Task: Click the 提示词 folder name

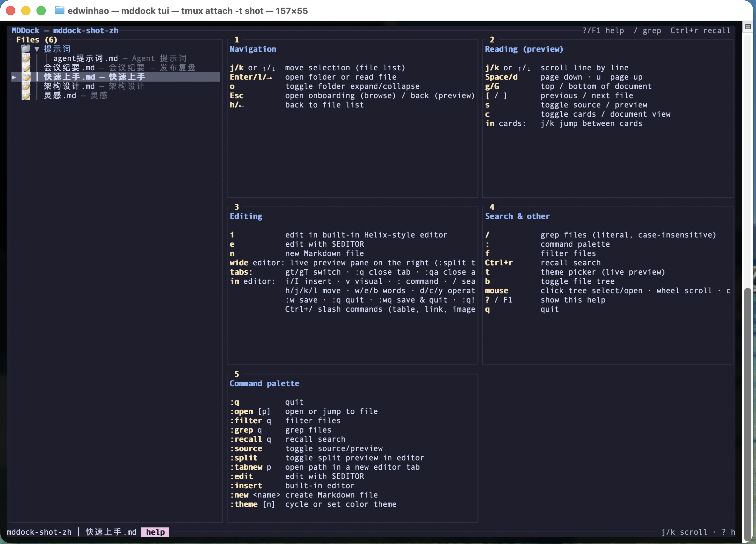Action: 57,49
